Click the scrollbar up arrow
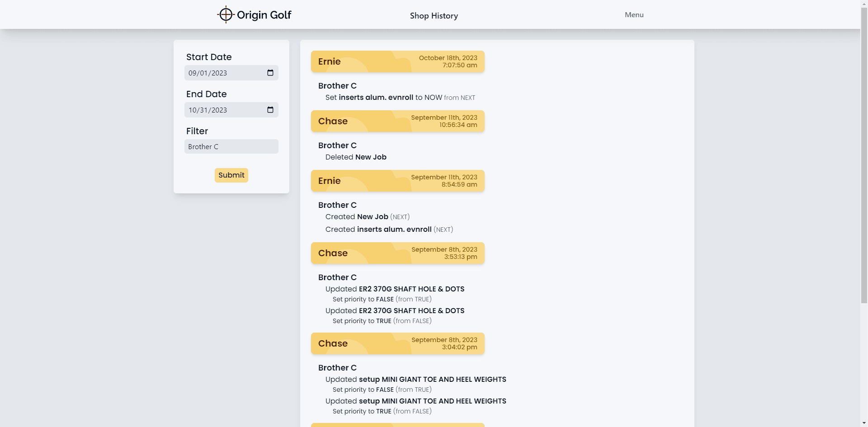 click(x=864, y=3)
